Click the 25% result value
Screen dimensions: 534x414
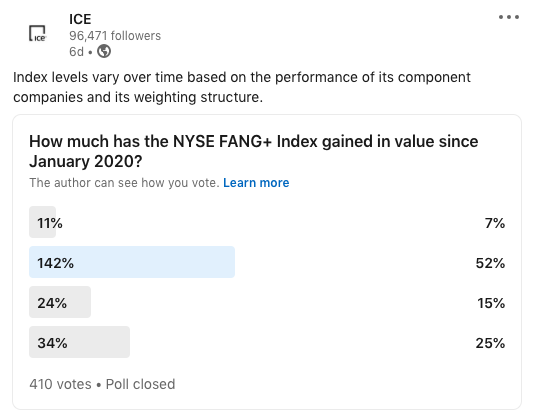point(490,343)
